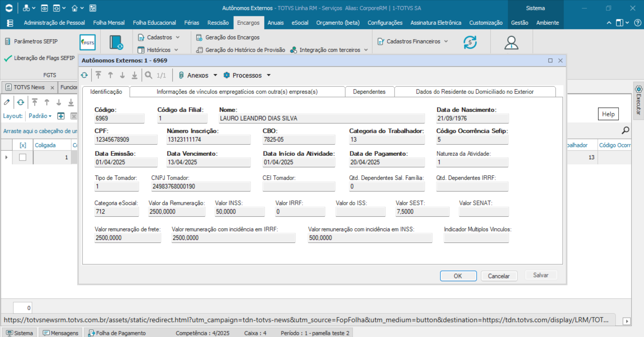Refresh the Autônomos Externos record dialog
This screenshot has height=337, width=644.
pos(84,75)
